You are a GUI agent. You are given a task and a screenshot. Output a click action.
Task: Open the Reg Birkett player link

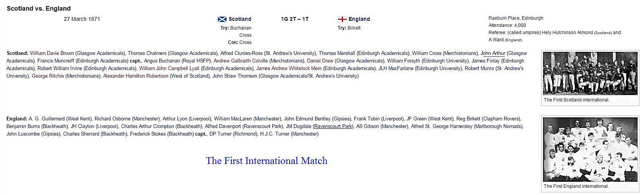coord(467,119)
